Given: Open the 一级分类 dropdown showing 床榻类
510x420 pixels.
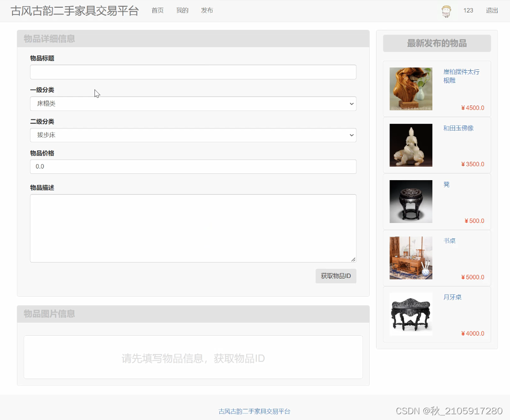Looking at the screenshot, I should coord(193,104).
